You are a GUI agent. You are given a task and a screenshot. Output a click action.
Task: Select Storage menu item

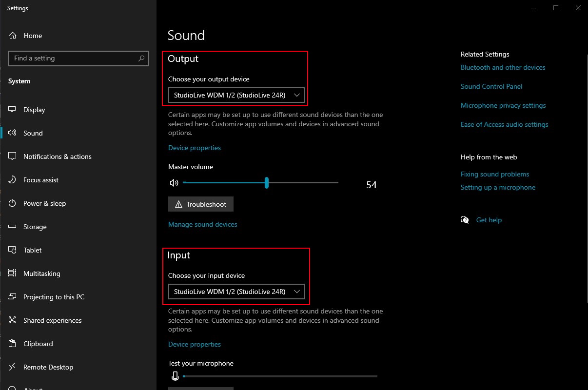tap(35, 227)
